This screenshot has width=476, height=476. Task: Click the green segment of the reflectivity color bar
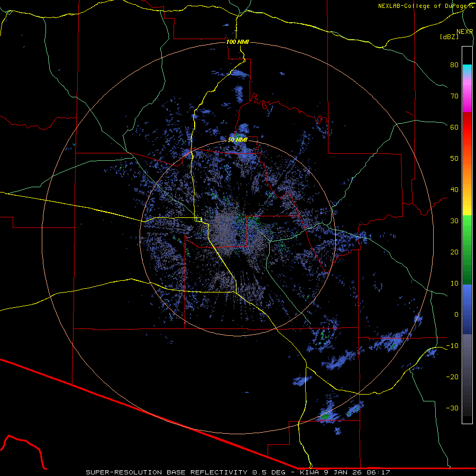click(467, 250)
